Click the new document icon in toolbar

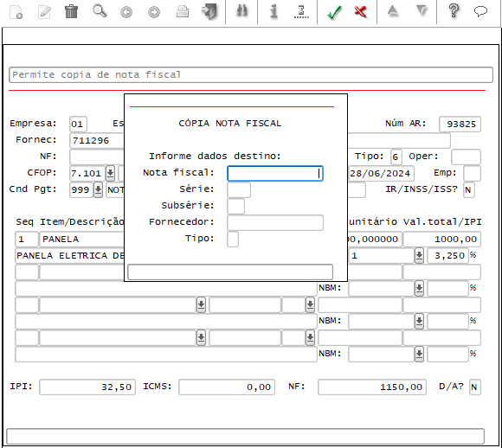coord(16,12)
